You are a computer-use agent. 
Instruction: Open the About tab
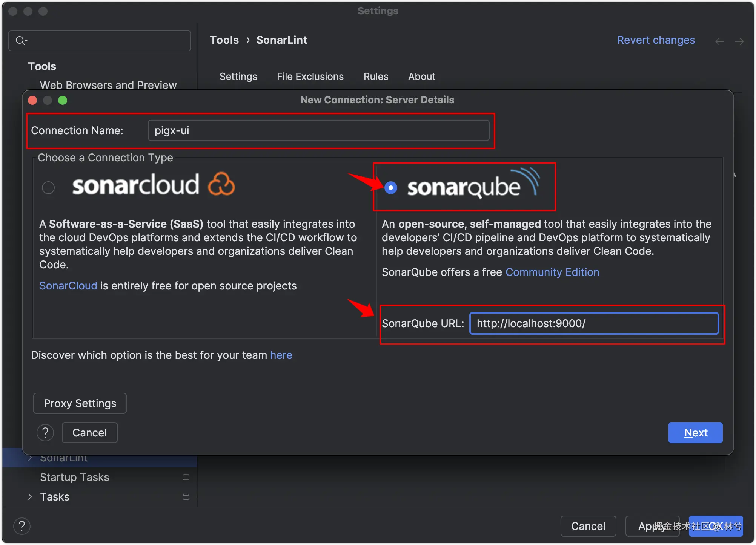(421, 77)
